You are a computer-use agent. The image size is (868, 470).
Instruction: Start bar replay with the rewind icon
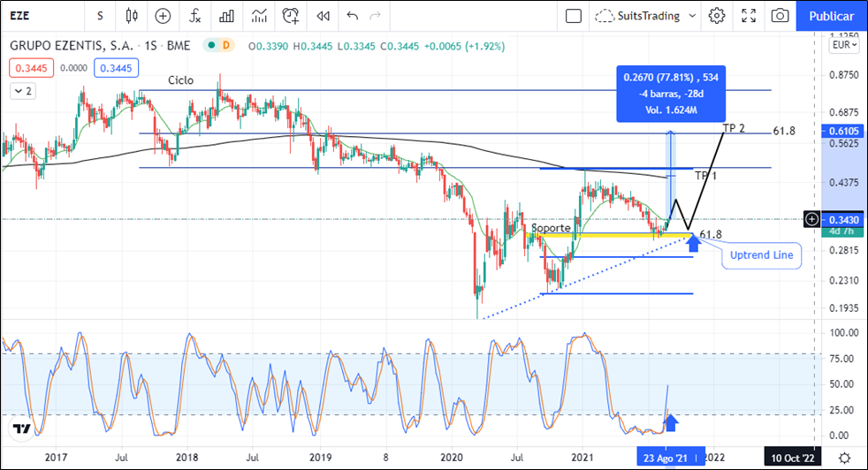tap(323, 16)
